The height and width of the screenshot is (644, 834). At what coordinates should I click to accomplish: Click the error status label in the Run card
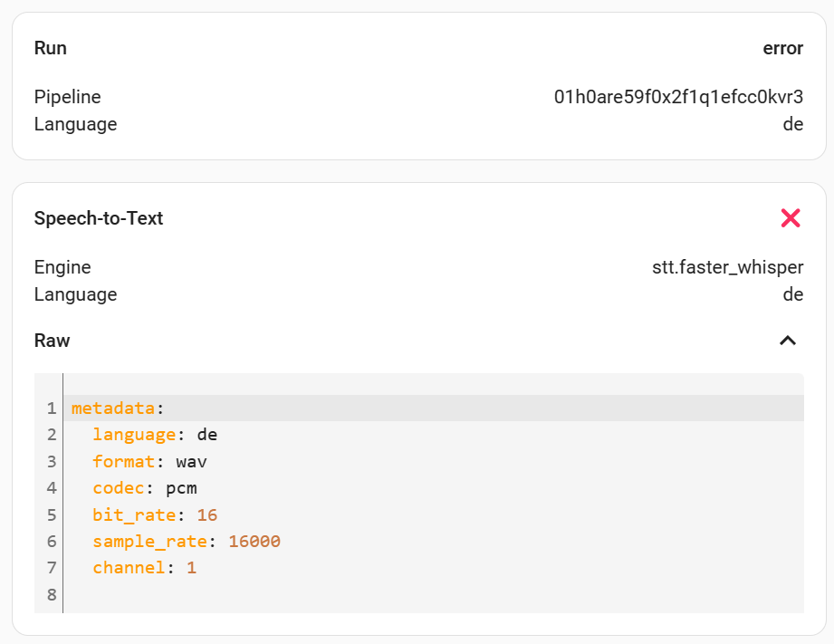point(784,48)
